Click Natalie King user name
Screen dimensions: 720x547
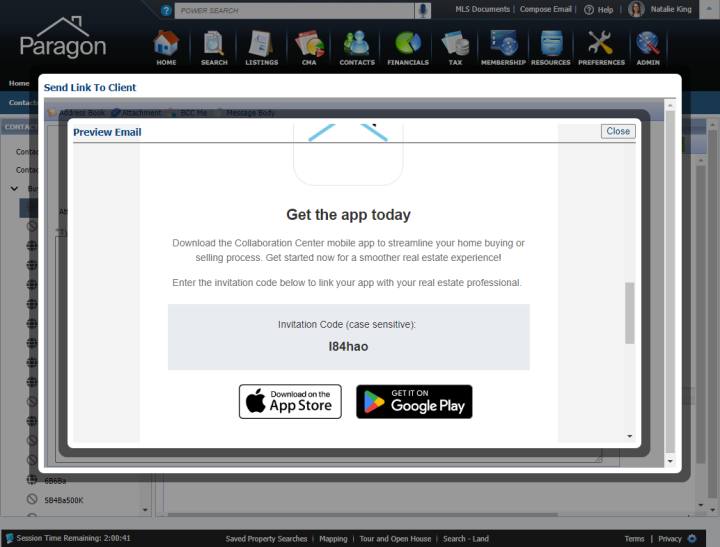click(671, 9)
